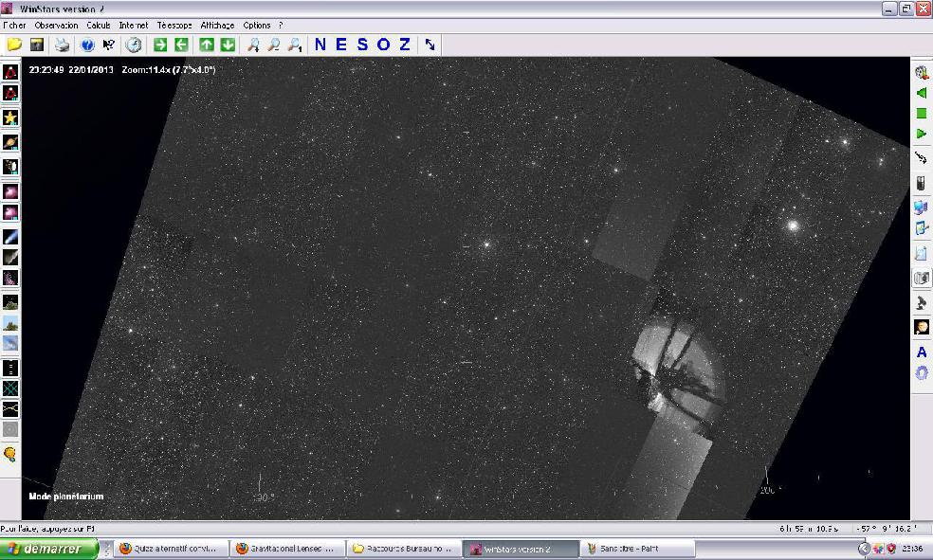
Task: Click the printer icon in the toolbar
Action: point(62,45)
